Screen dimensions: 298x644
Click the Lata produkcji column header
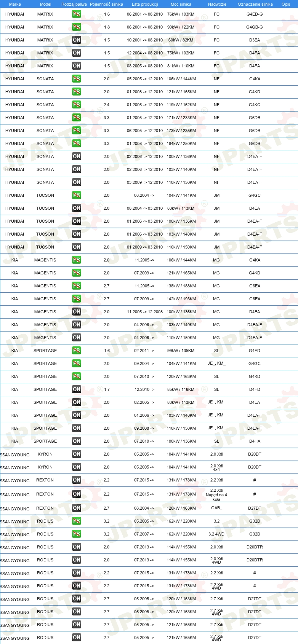(145, 4)
